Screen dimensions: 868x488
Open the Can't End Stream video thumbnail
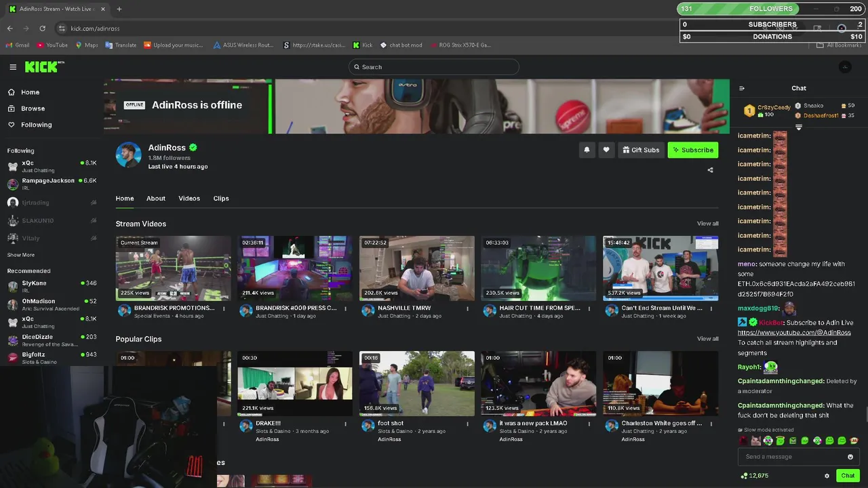(x=660, y=268)
